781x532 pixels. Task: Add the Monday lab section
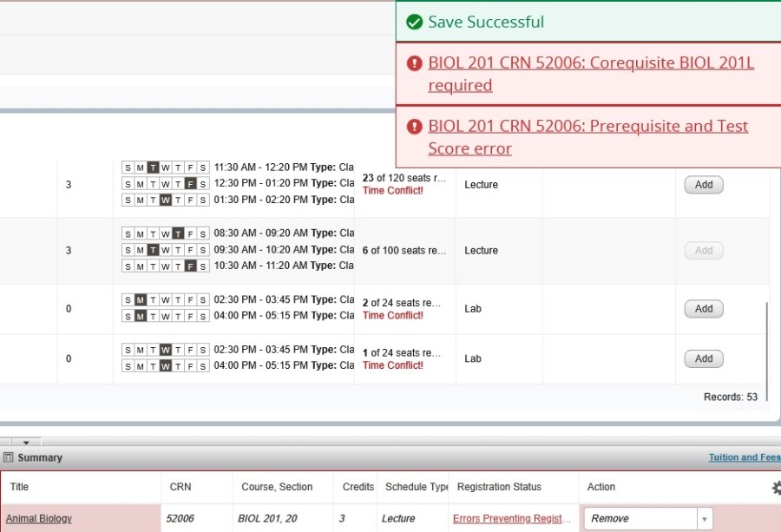click(703, 309)
